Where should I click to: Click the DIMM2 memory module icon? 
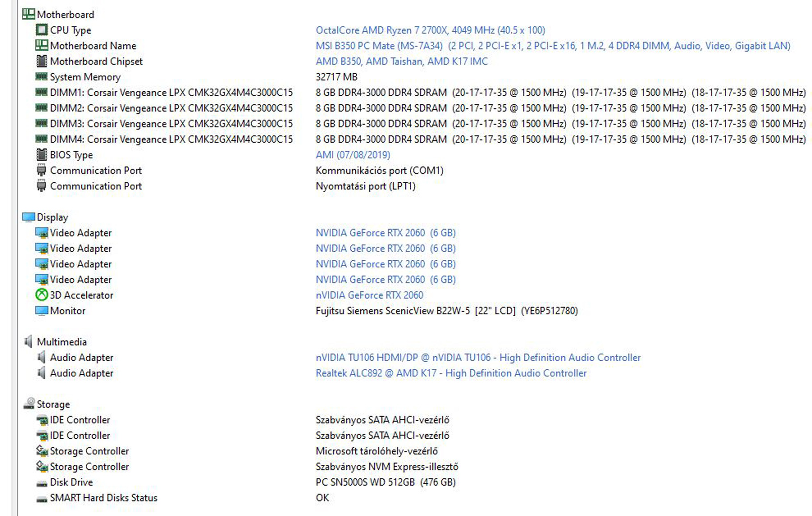click(x=42, y=108)
